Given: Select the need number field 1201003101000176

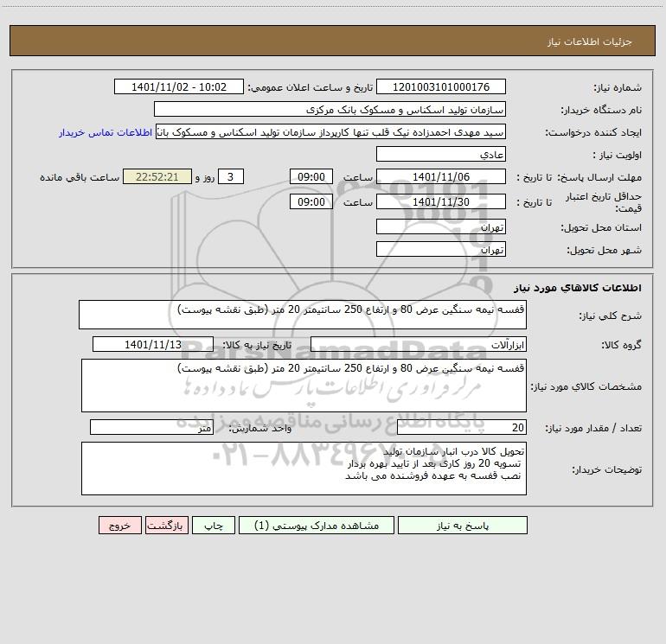Looking at the screenshot, I should click(441, 86).
